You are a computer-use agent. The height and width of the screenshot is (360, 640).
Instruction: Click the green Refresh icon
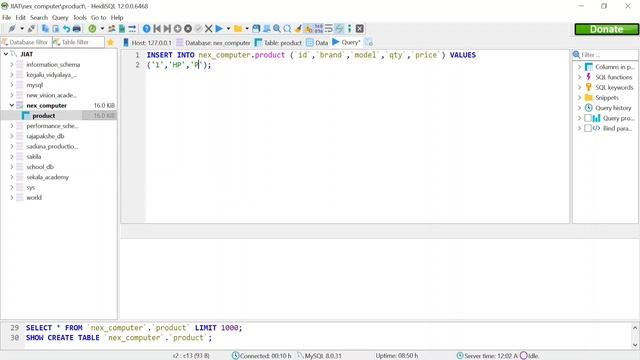click(92, 29)
